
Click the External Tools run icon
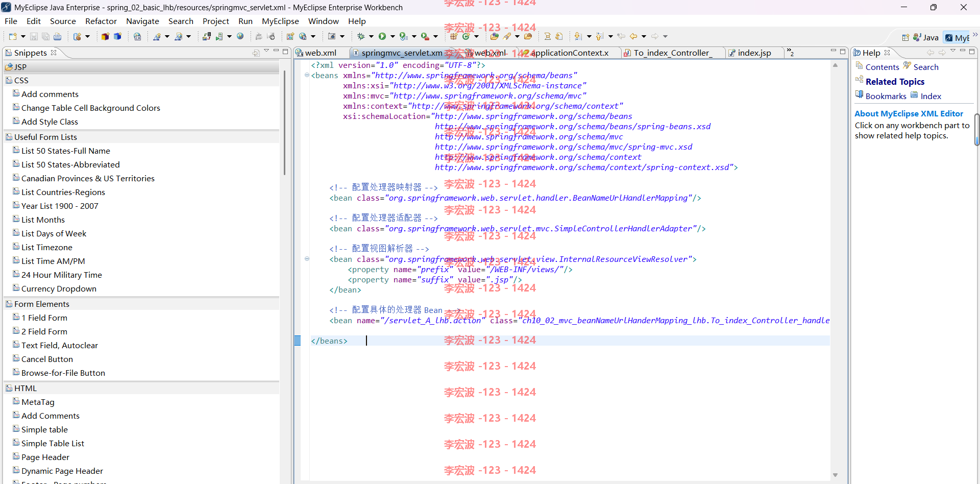point(425,36)
